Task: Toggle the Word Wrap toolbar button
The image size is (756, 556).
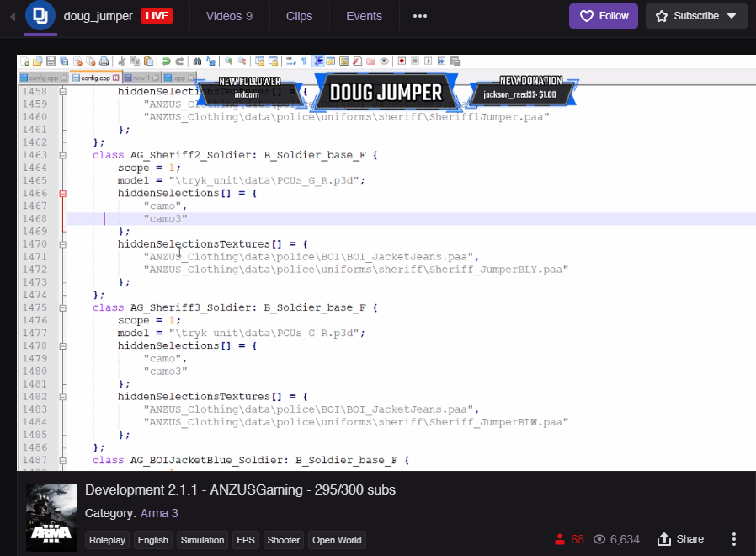Action: click(x=290, y=61)
